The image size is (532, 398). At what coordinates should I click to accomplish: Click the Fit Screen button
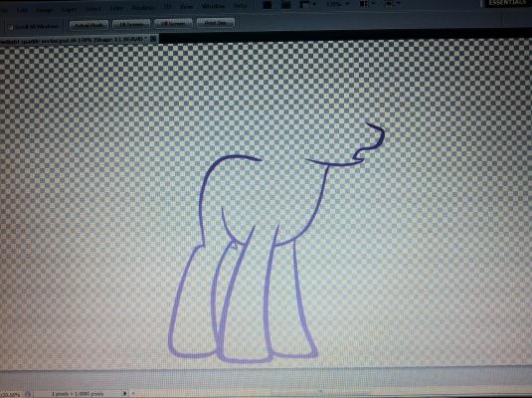click(131, 24)
